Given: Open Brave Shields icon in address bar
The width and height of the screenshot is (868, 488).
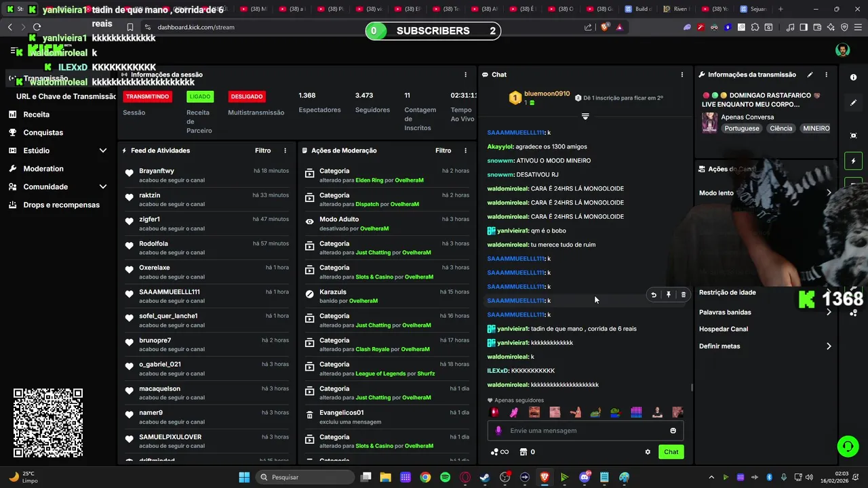Looking at the screenshot, I should 605,27.
